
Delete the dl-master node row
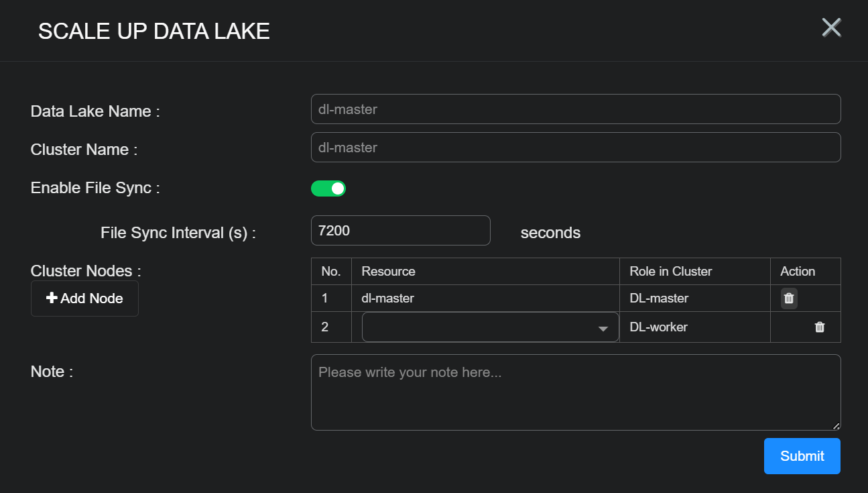pyautogui.click(x=789, y=298)
